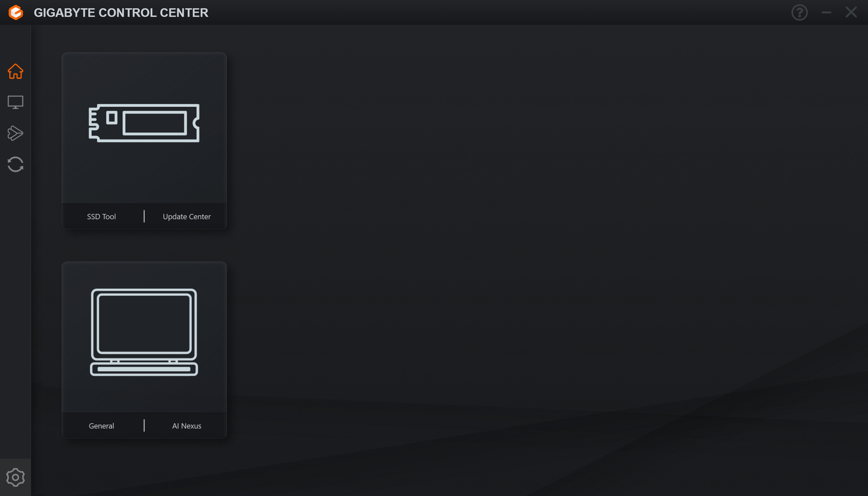Open the General tab on laptop card
The height and width of the screenshot is (496, 868).
click(x=101, y=426)
